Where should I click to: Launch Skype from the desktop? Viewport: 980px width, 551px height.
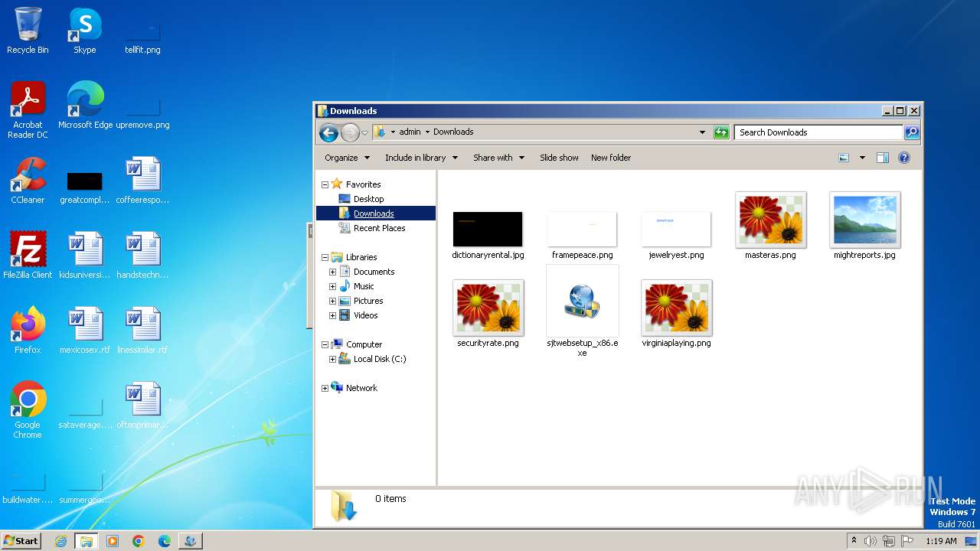click(84, 31)
